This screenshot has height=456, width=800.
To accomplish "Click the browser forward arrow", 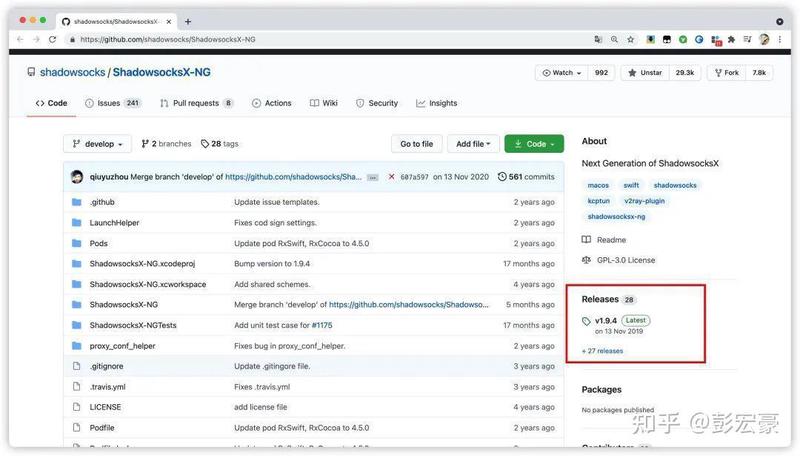I will (x=36, y=39).
